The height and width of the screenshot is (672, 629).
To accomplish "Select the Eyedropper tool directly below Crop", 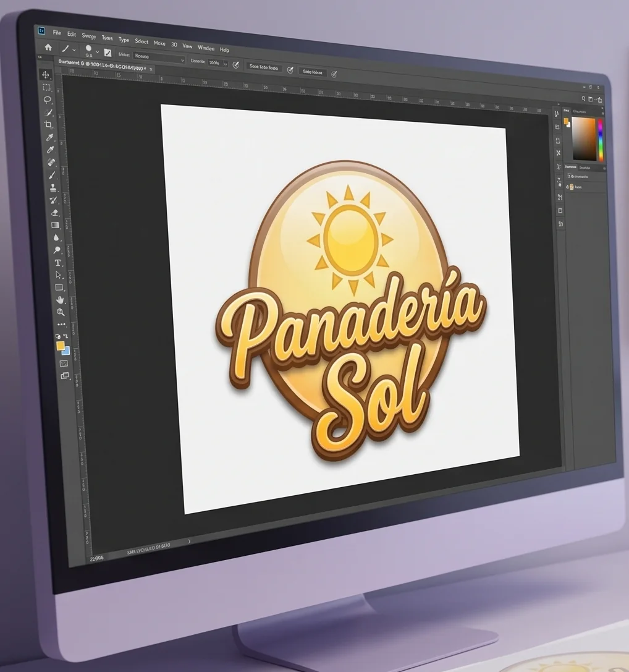I will 49,138.
